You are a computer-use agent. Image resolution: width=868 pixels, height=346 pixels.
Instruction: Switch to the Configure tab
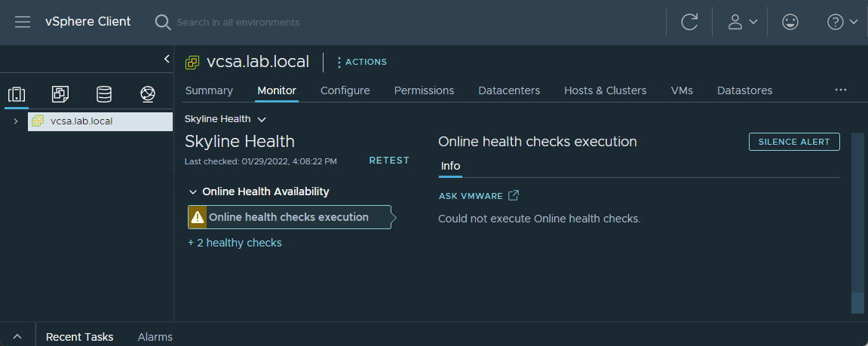pyautogui.click(x=345, y=90)
